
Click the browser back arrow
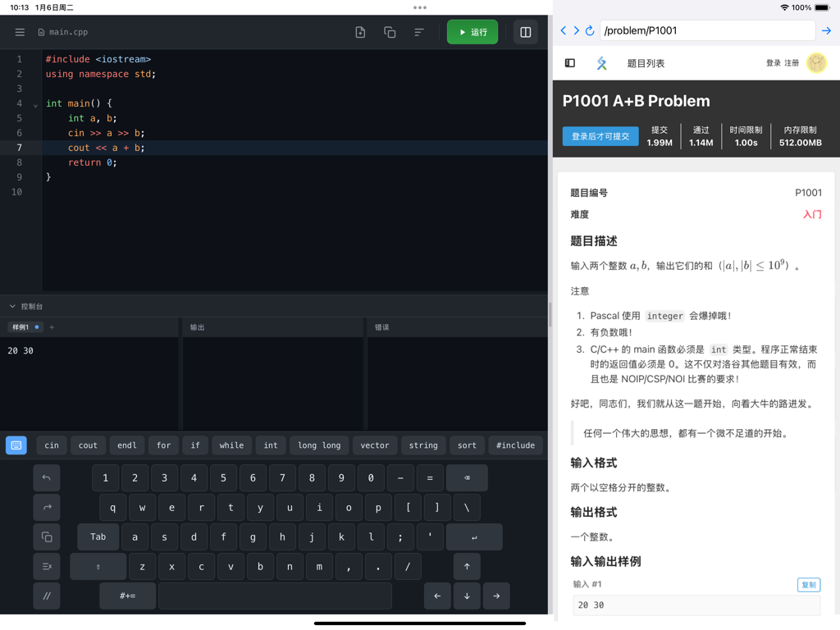coord(563,30)
